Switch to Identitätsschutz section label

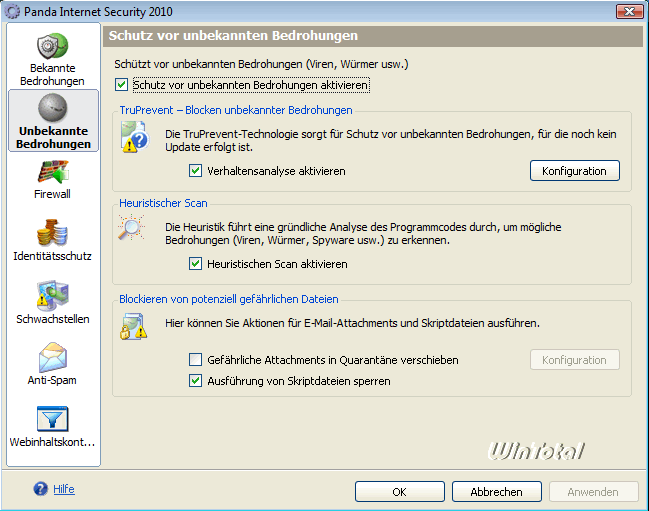pos(53,256)
